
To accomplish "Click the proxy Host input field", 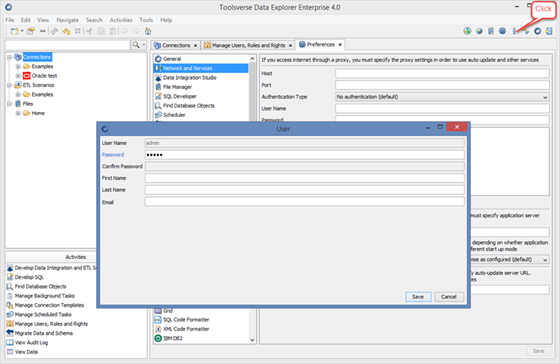I will tap(442, 73).
